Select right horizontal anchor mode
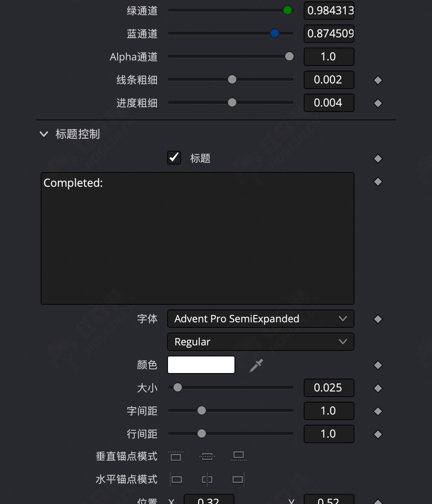Screen dimensions: 432x504 [x=238, y=480]
